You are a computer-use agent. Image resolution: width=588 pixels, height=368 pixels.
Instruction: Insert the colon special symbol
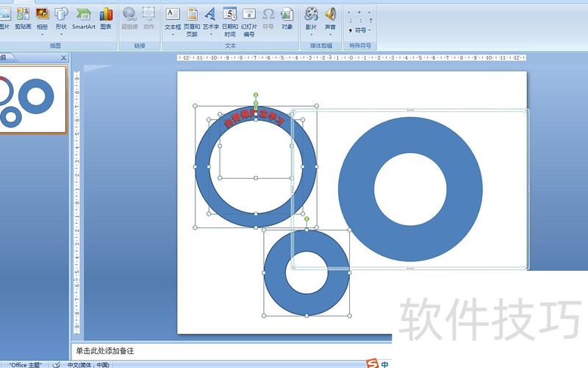point(361,21)
